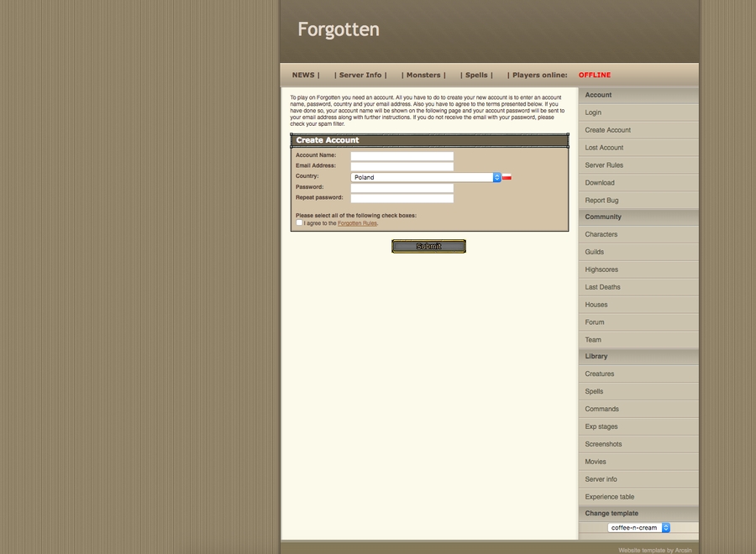Open Monsters from the top navigation bar

pos(424,76)
